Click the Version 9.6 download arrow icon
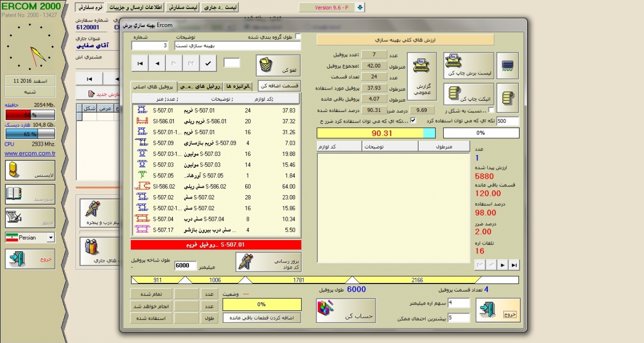 [x=360, y=8]
